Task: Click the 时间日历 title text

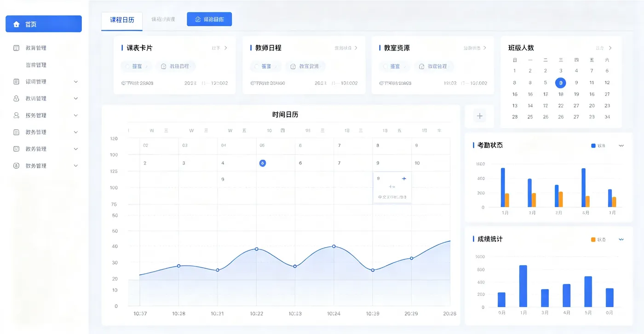Action: coord(285,114)
